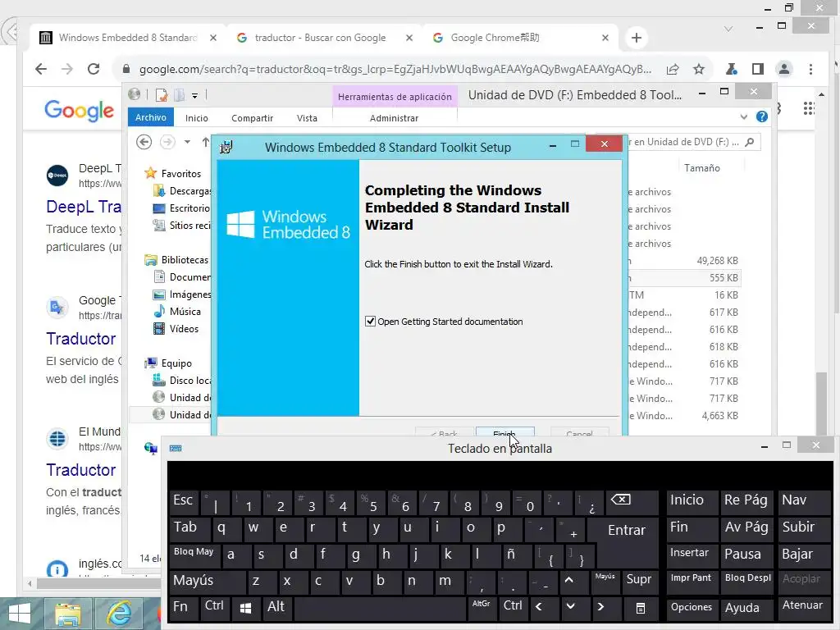This screenshot has height=630, width=840.
Task: Open the Archivo menu in Explorer
Action: [151, 117]
